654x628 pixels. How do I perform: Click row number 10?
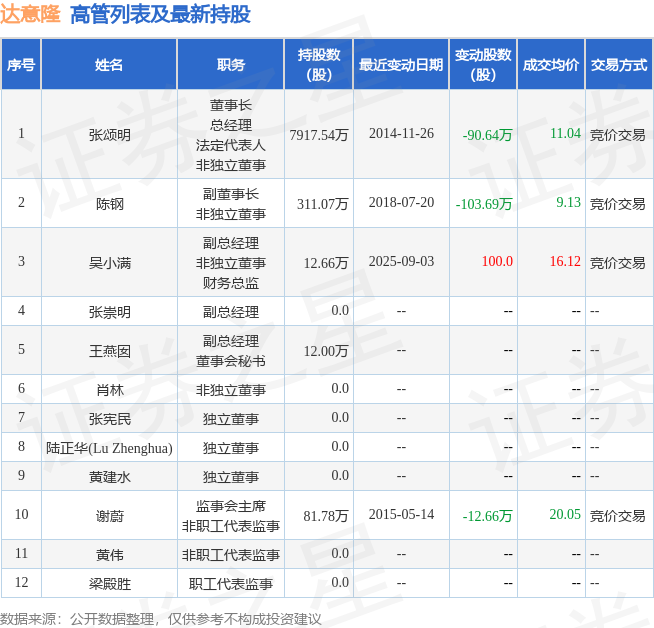[21, 515]
